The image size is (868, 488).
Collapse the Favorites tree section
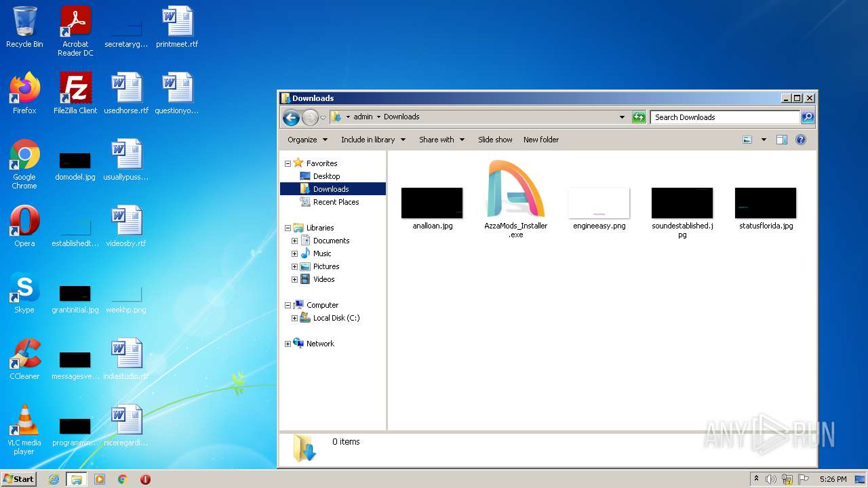288,163
